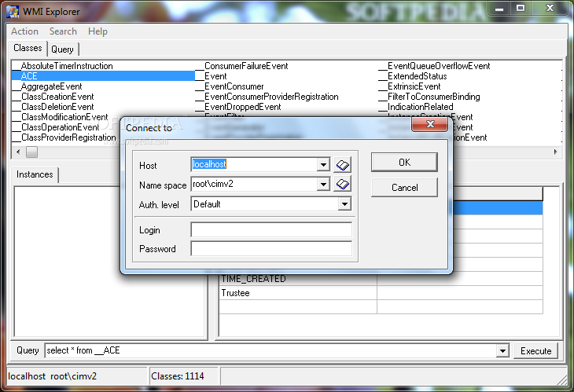Expand the Name space dropdown list
The image size is (574, 392).
(323, 184)
